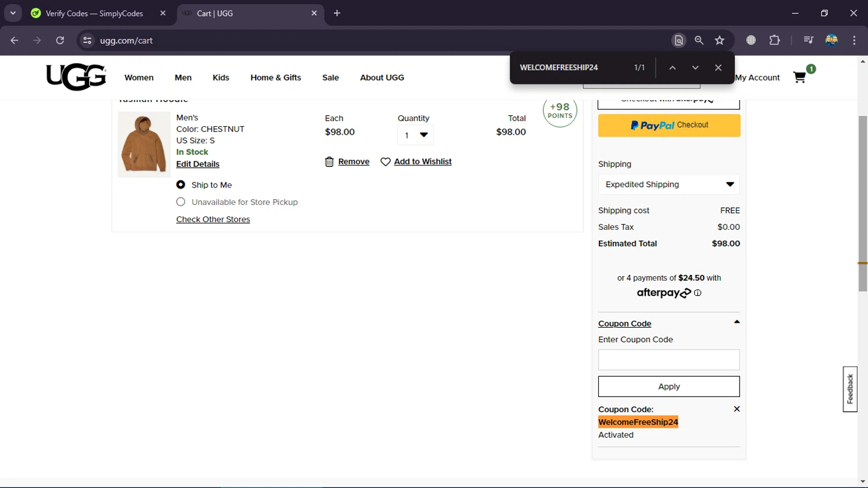Open the Quantity dropdown

coord(415,135)
